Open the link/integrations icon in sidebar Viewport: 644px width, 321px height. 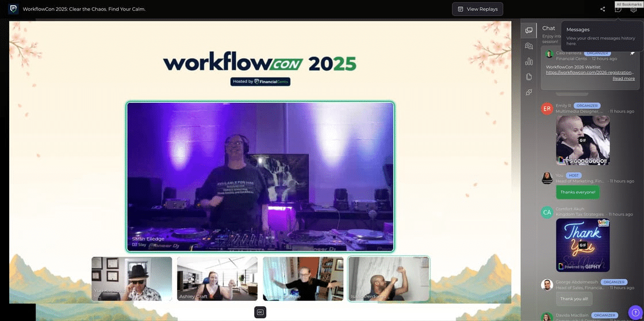tap(529, 92)
